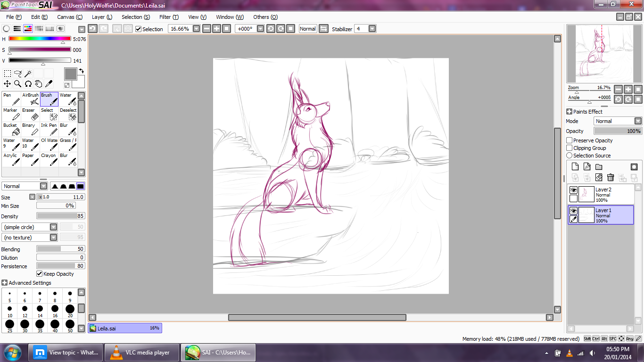Click the magic wand selection tool

click(x=28, y=74)
